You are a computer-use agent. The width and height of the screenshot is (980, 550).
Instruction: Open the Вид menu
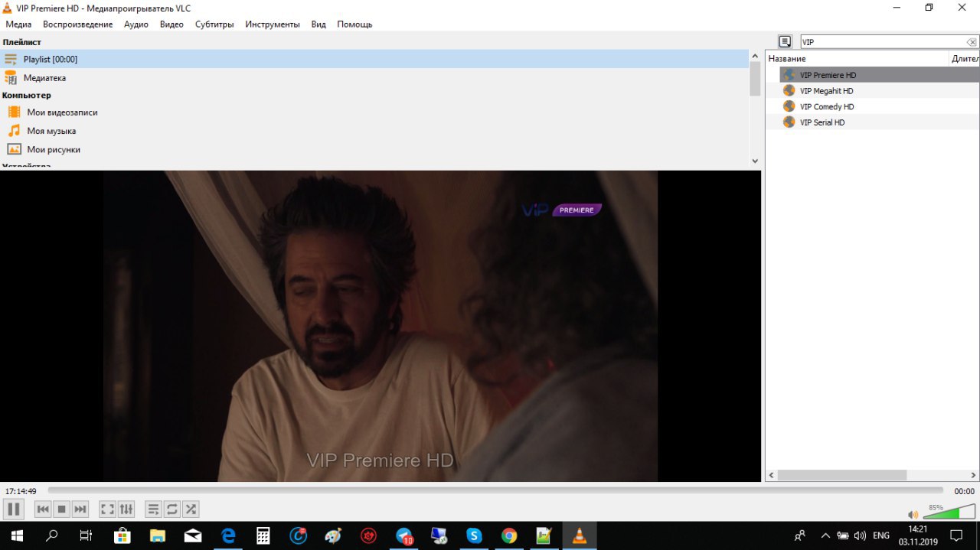coord(318,24)
